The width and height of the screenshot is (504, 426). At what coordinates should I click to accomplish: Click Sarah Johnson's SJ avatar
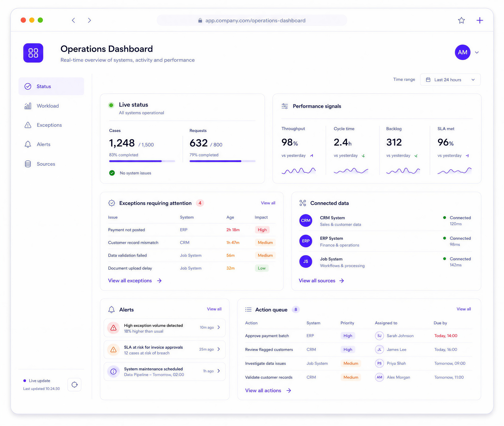[x=379, y=336]
